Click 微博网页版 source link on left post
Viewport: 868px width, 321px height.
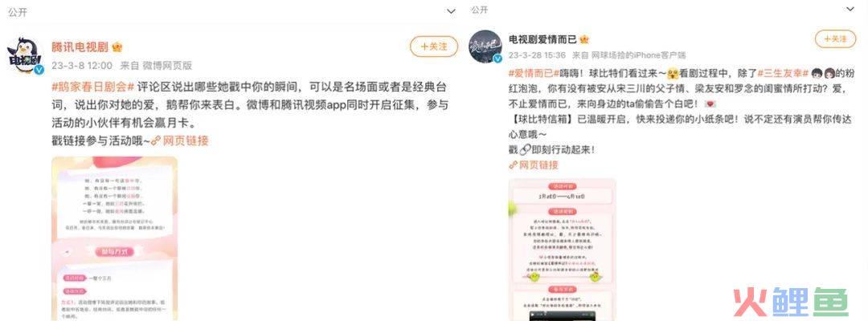(x=167, y=66)
